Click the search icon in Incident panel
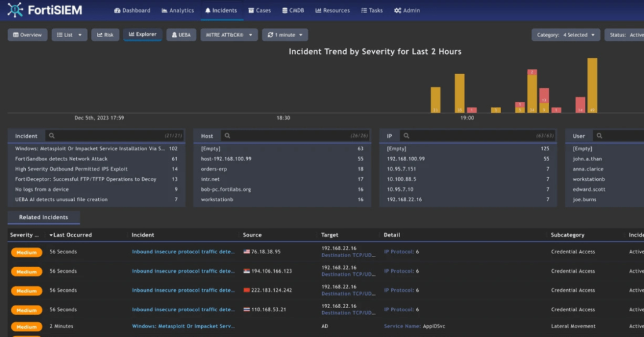Image resolution: width=644 pixels, height=337 pixels. (x=52, y=135)
